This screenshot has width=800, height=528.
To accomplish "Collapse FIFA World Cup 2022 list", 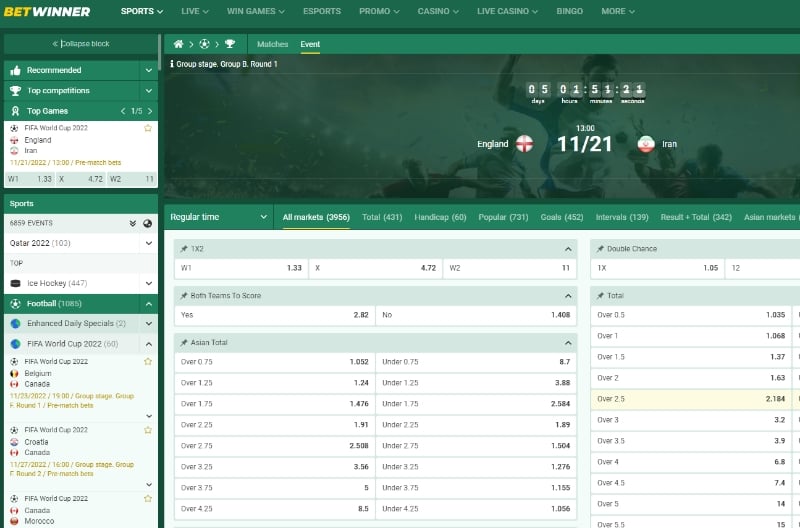I will 148,344.
